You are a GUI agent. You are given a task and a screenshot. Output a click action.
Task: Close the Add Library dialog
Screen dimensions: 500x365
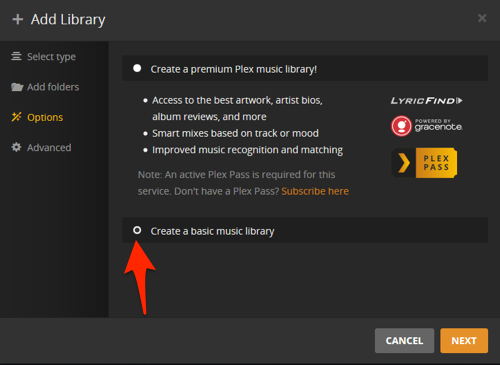[482, 18]
